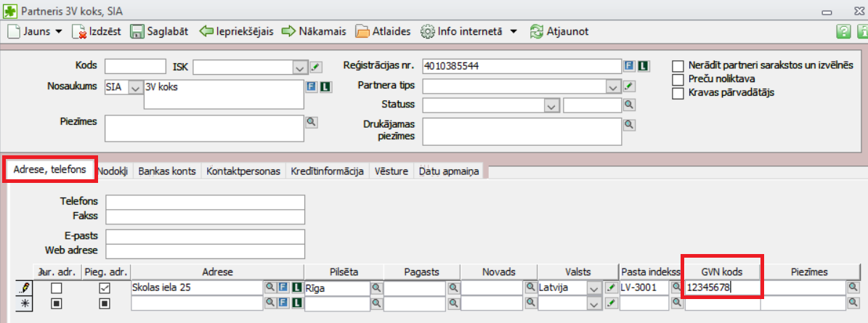
Task: Click the GVN kods column header
Action: tap(721, 271)
